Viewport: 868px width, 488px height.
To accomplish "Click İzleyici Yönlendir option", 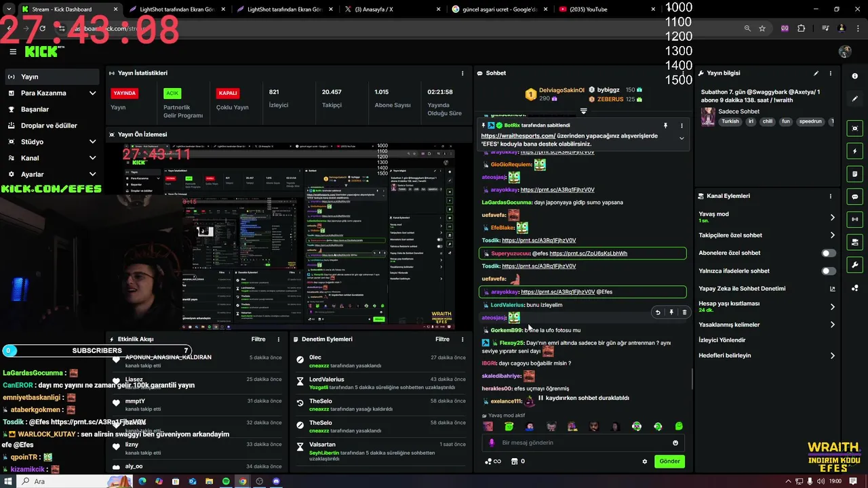I will [x=722, y=340].
